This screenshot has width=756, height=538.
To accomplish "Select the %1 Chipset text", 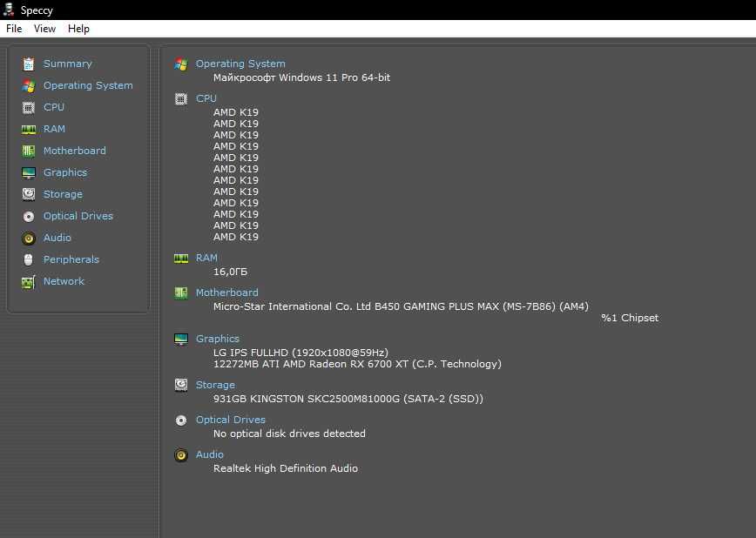I will [630, 318].
